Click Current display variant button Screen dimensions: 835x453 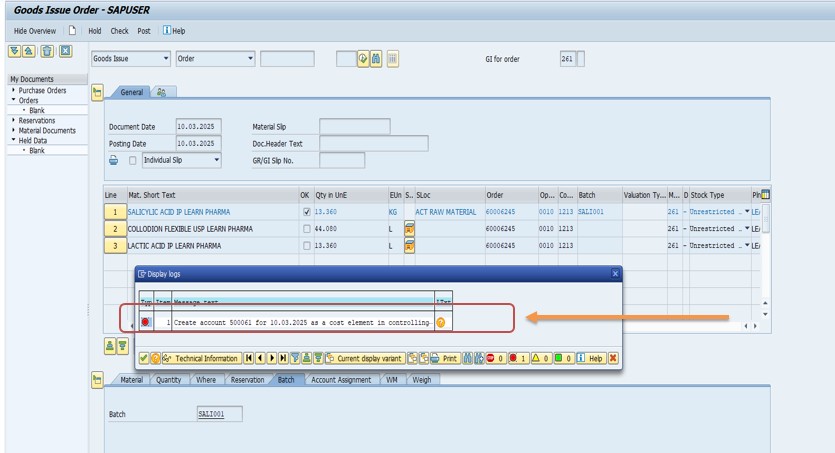[365, 358]
